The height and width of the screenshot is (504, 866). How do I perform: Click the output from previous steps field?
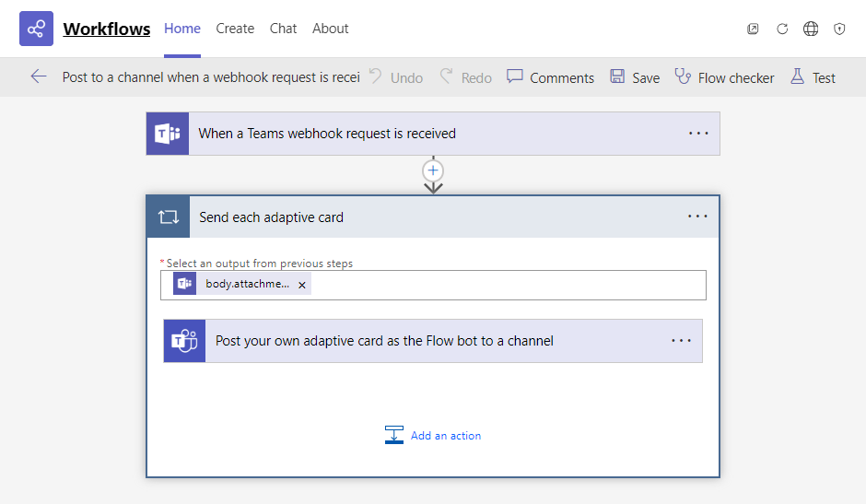coord(433,285)
